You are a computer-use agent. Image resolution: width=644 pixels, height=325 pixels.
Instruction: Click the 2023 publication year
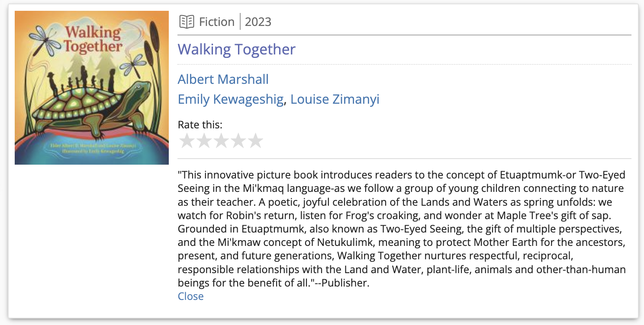click(x=258, y=22)
